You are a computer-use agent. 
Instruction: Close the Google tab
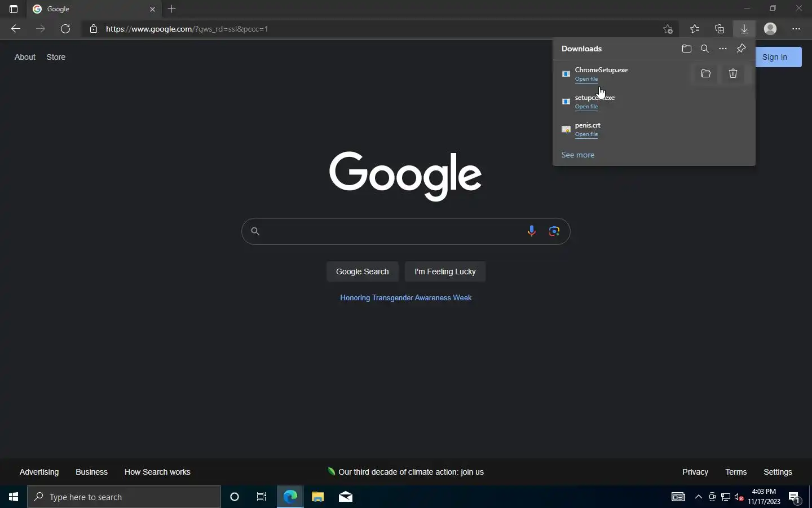pos(152,9)
